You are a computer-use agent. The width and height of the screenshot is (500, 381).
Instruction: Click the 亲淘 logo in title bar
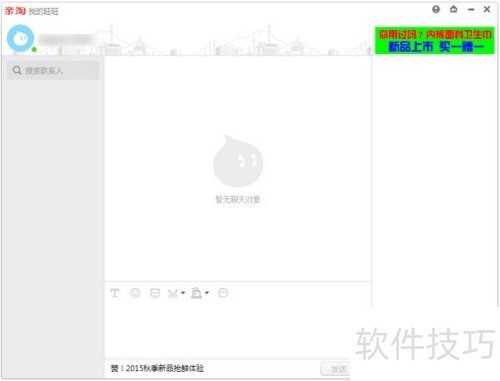coord(15,11)
